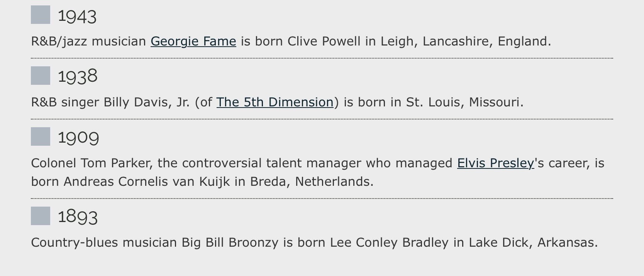Open the Georgie Fame link
The width and height of the screenshot is (644, 276).
pyautogui.click(x=193, y=41)
